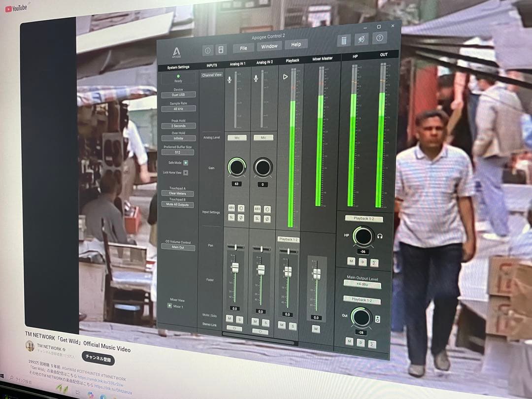Image resolution: width=532 pixels, height=399 pixels.
Task: Open the info icon in the toolbar
Action: (x=208, y=50)
